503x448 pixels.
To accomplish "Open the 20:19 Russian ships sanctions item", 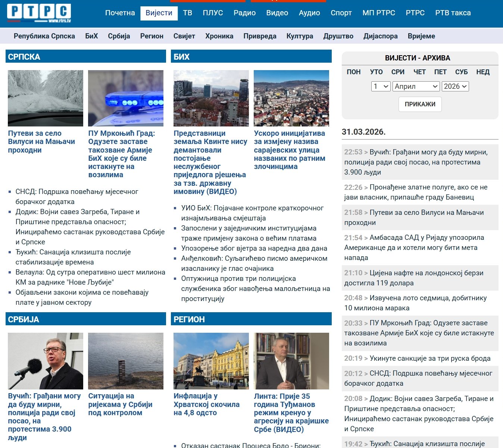I will pyautogui.click(x=429, y=358).
